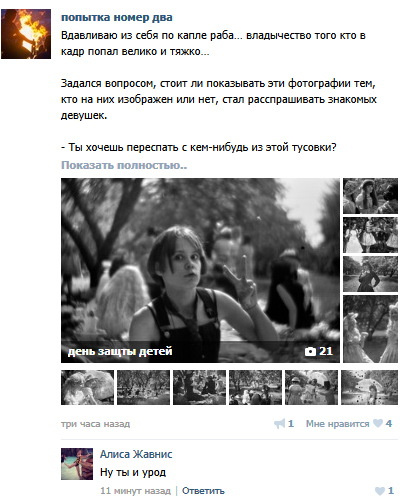The image size is (405, 502).
Task: Click the heart icon next to Мне нравится
Action: (x=378, y=423)
